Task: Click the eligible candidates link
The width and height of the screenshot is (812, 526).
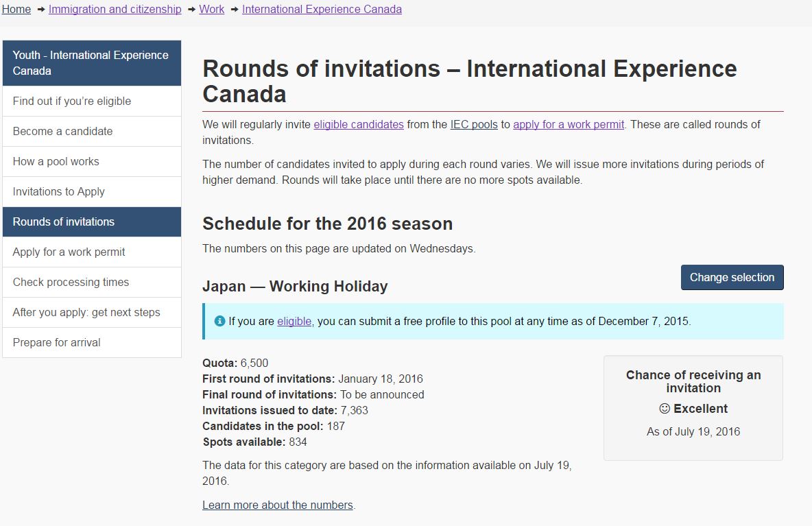Action: pos(359,124)
